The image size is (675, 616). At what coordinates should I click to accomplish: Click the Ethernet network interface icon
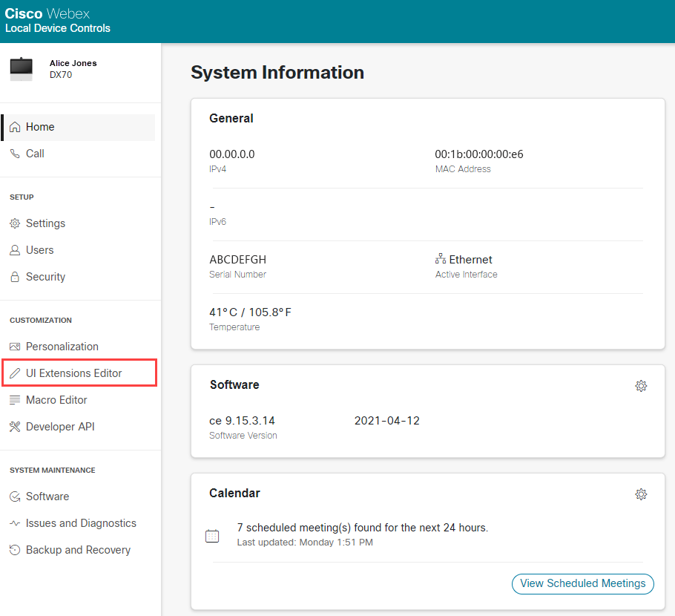pos(441,259)
